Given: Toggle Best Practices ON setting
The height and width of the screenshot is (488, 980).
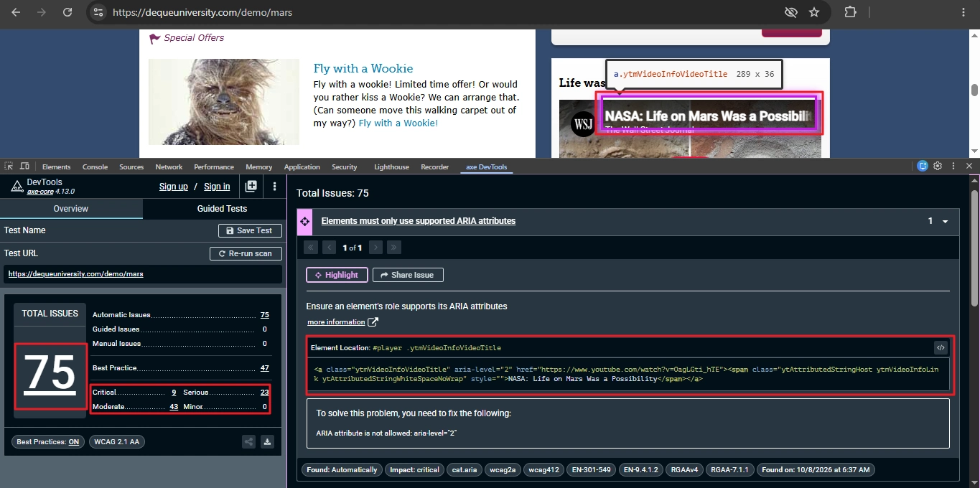Looking at the screenshot, I should [x=48, y=442].
